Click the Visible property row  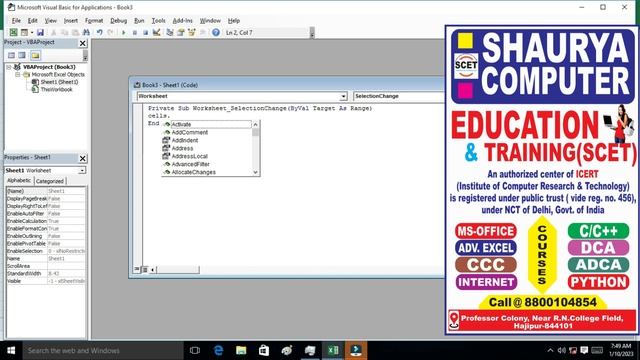(x=46, y=281)
